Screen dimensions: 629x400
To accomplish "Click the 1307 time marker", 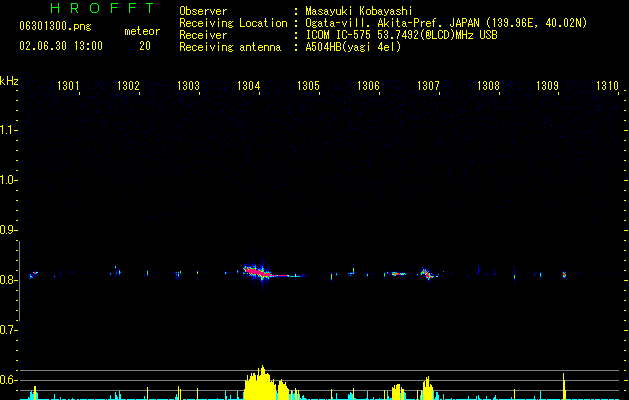I will coord(428,86).
